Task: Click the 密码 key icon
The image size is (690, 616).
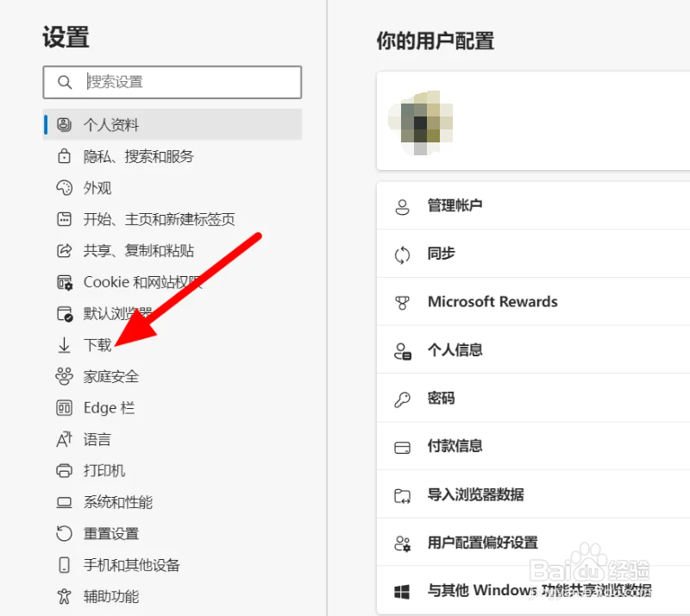Action: pos(402,399)
